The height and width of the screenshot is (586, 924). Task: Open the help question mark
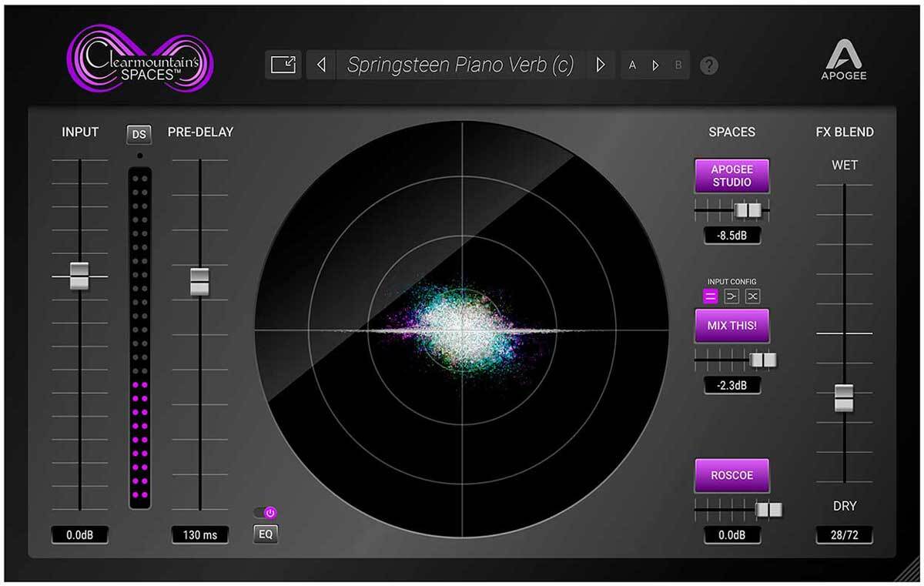pyautogui.click(x=708, y=66)
